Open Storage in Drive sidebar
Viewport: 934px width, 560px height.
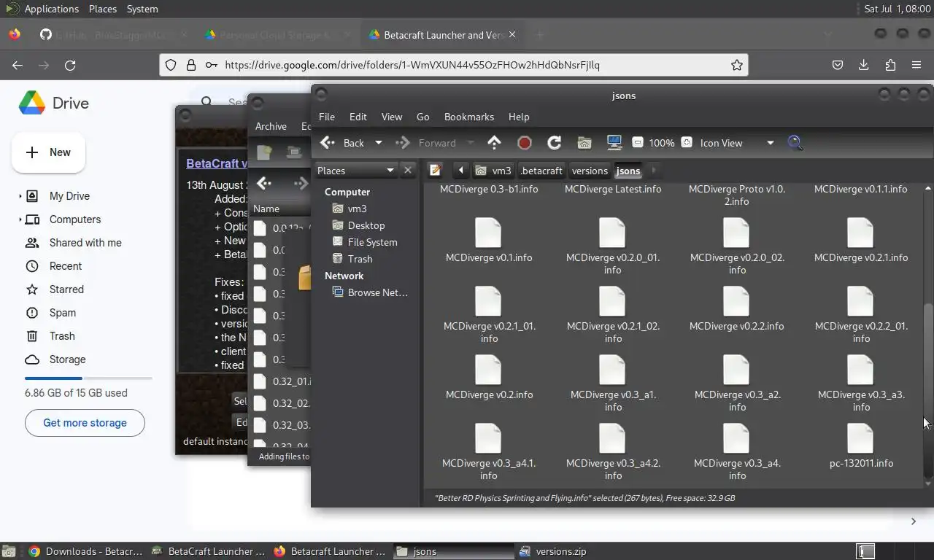67,359
